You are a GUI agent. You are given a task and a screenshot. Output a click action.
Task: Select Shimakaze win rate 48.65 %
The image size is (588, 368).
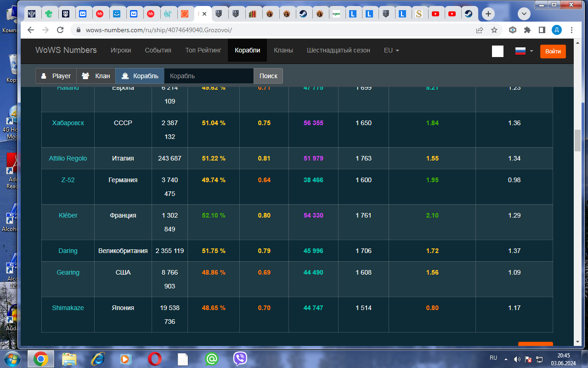(x=214, y=308)
